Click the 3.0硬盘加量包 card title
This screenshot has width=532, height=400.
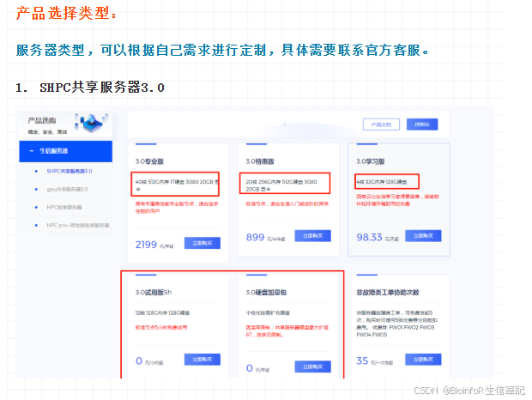point(266,292)
